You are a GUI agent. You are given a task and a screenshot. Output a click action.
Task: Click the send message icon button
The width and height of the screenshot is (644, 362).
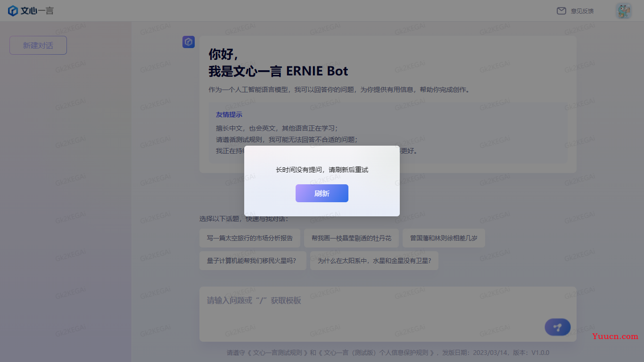coord(558,327)
